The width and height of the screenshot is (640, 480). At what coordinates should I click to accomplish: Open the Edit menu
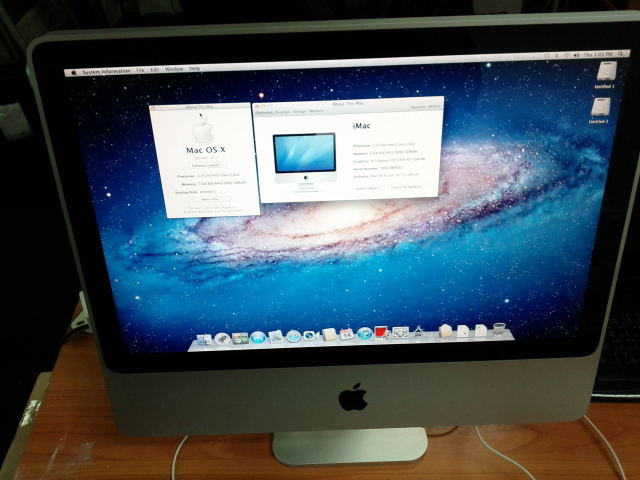[x=155, y=70]
